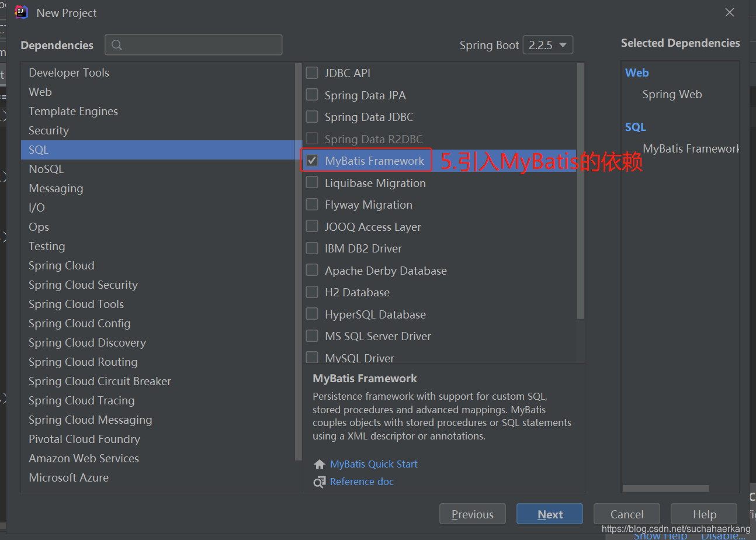This screenshot has width=756, height=540.
Task: Select the Spring Cloud Routing category
Action: tap(158, 362)
